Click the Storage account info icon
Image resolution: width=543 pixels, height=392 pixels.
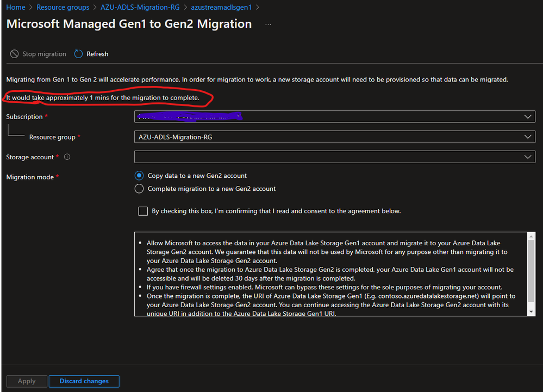click(x=67, y=157)
